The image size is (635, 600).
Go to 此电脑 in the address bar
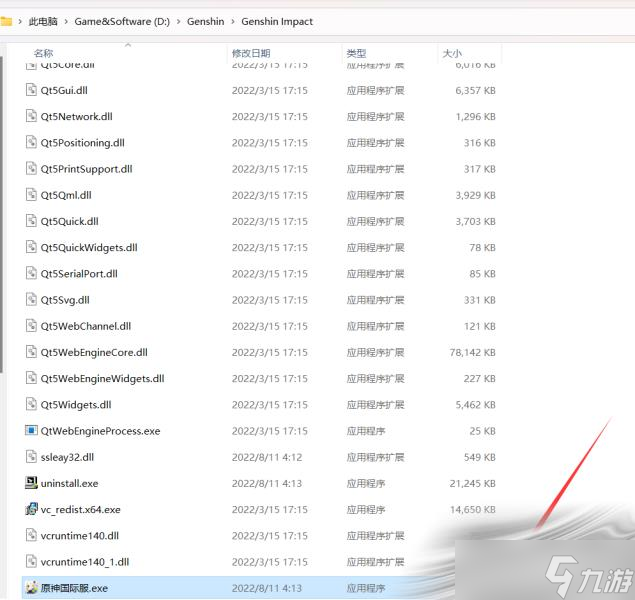(43, 21)
